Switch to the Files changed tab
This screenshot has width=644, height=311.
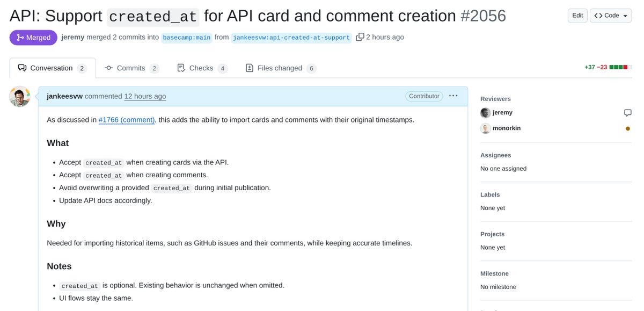[281, 68]
